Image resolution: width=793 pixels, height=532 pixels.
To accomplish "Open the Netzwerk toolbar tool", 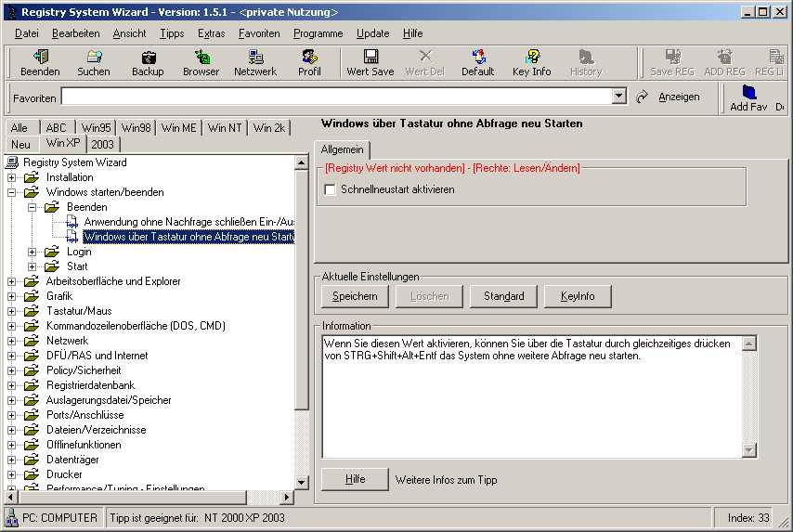I will coord(255,57).
